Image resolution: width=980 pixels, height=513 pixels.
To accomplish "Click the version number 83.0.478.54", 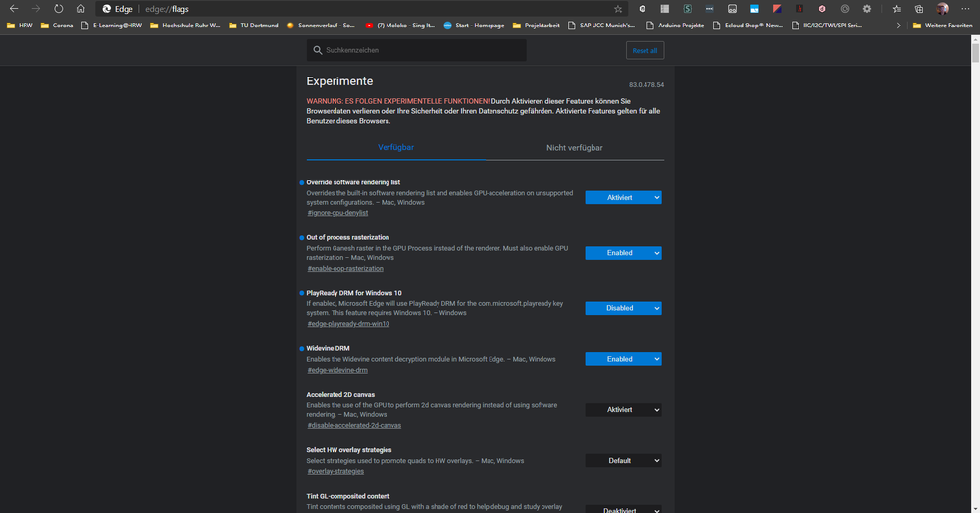I will coord(646,85).
